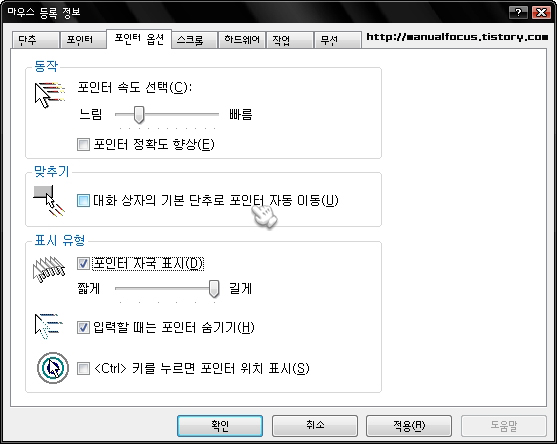Click the Ctrl pointer location target icon
557x444 pixels.
point(53,368)
